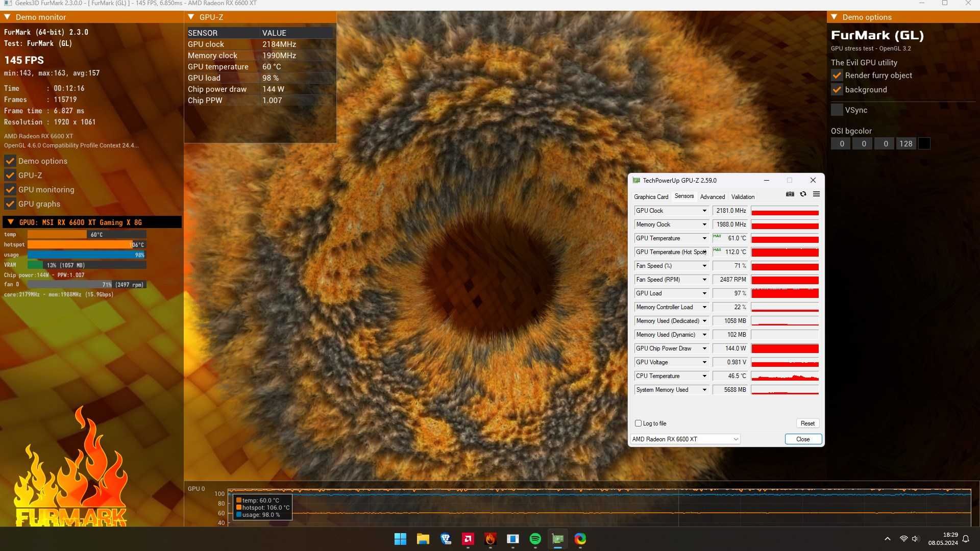The image size is (980, 551).
Task: Toggle Render furry object checkbox
Action: point(837,76)
